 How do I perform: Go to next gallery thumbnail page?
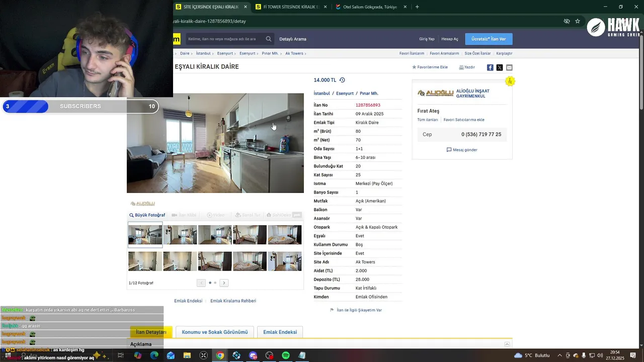click(x=224, y=283)
